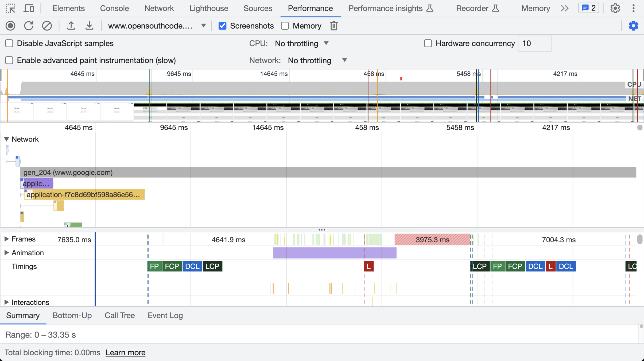
Task: Click the trash collect garbage icon
Action: [x=334, y=26]
